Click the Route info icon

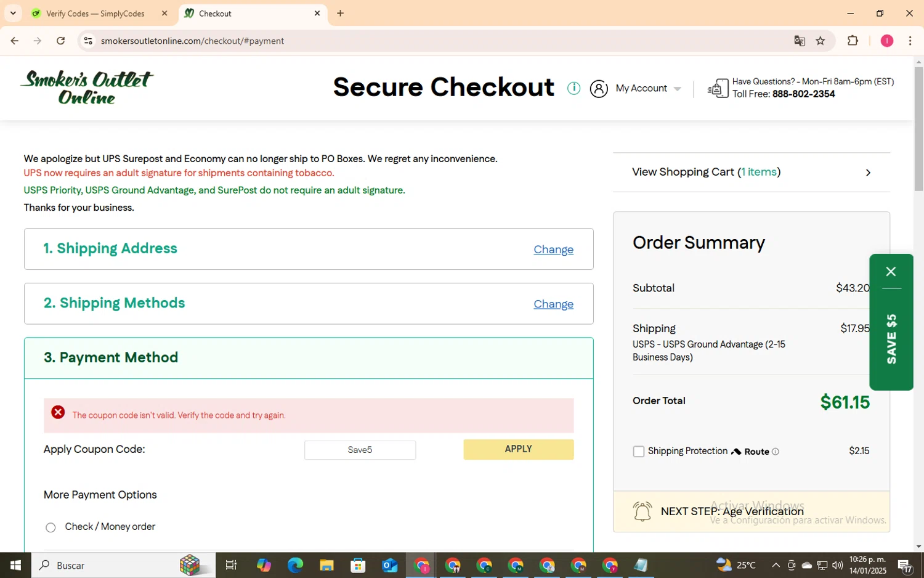(x=776, y=452)
